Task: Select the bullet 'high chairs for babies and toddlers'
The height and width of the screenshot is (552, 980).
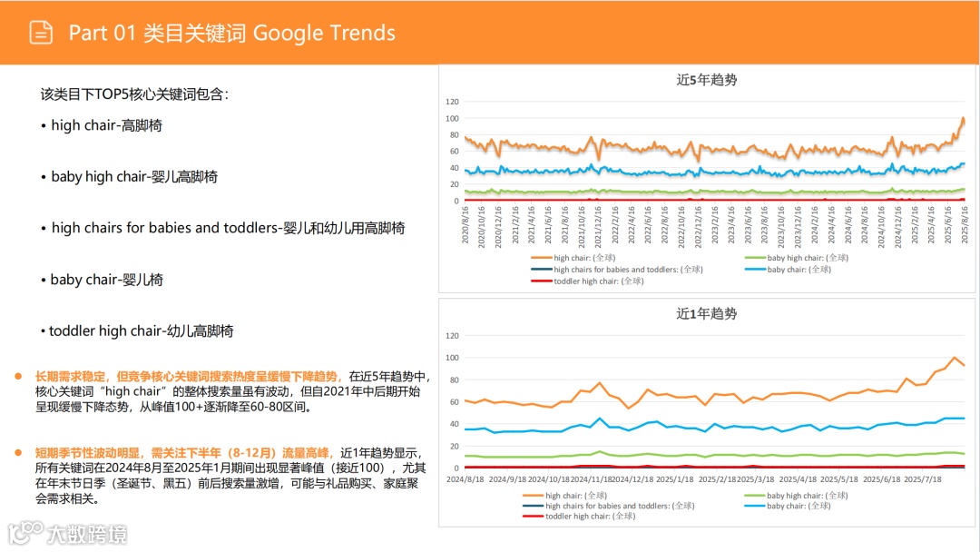Action: (x=228, y=228)
